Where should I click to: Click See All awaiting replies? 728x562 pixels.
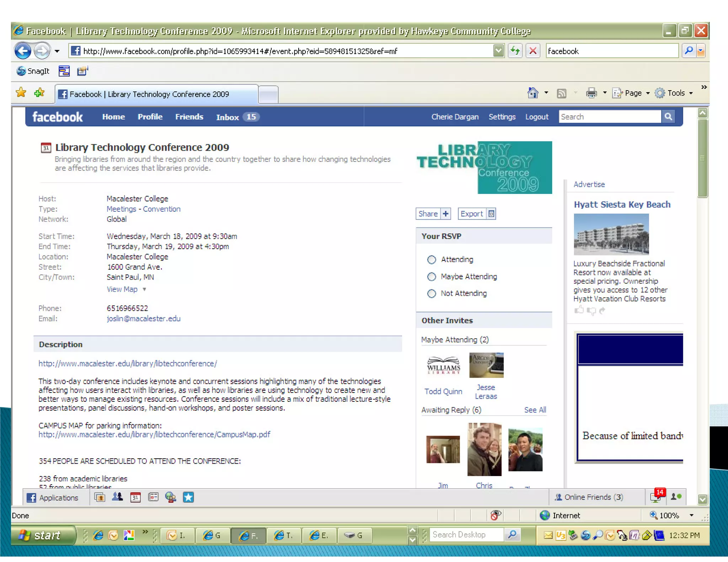tap(535, 410)
